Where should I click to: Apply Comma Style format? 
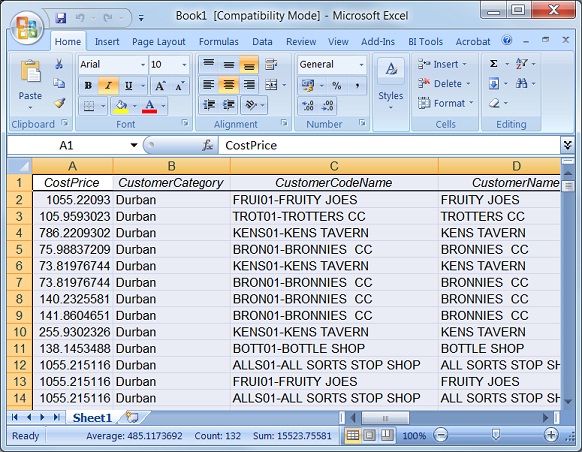coord(357,86)
